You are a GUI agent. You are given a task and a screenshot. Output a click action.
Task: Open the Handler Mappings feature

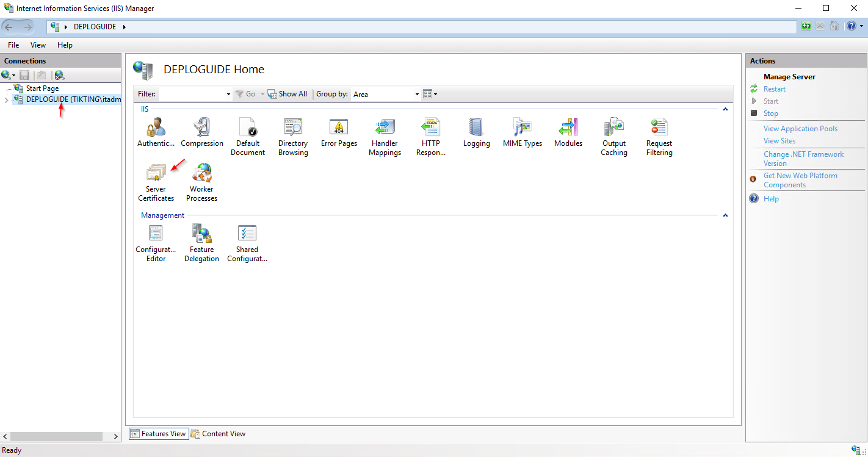tap(385, 128)
